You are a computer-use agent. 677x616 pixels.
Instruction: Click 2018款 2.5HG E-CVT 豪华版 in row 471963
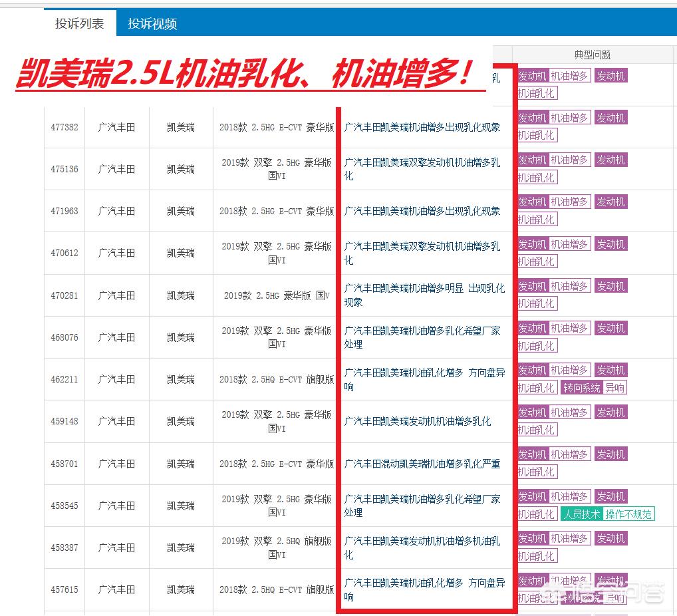pyautogui.click(x=277, y=212)
